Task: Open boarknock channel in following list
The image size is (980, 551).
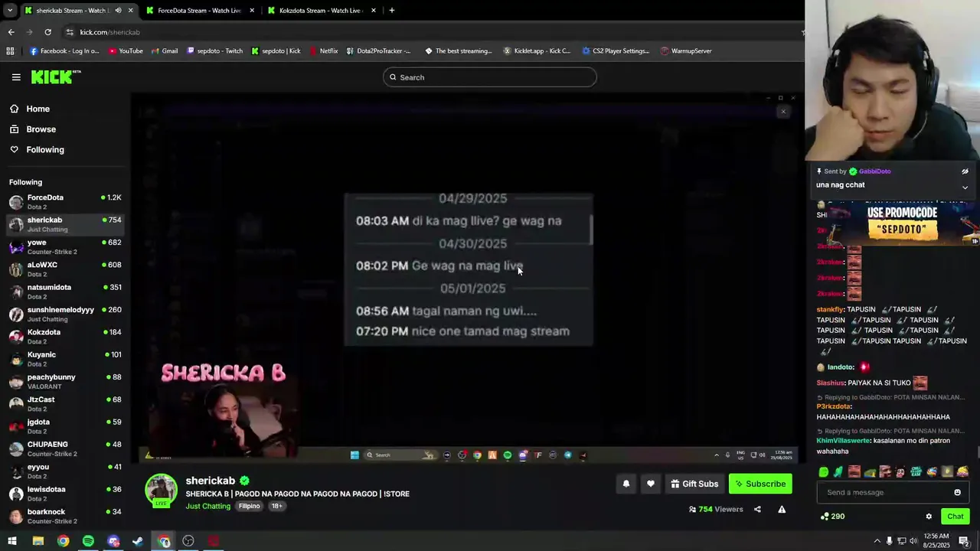Action: (66, 517)
